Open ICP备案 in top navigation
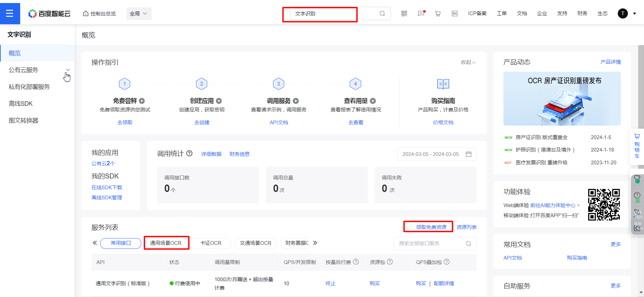The width and height of the screenshot is (644, 297). (x=477, y=13)
